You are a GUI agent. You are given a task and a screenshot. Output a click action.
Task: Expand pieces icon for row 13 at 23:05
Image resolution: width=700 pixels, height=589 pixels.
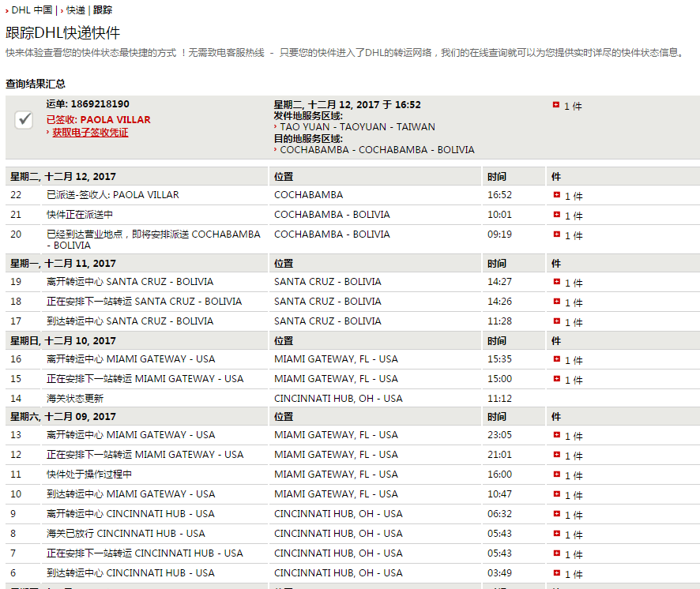(x=557, y=434)
